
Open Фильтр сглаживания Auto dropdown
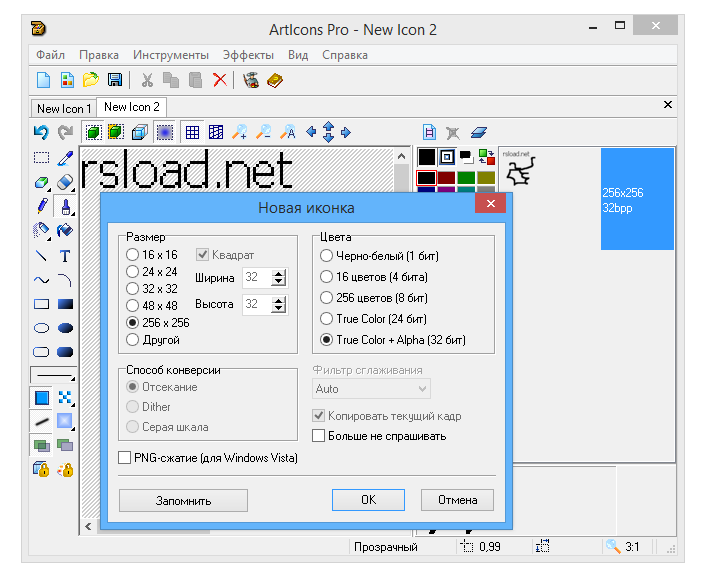tap(371, 389)
